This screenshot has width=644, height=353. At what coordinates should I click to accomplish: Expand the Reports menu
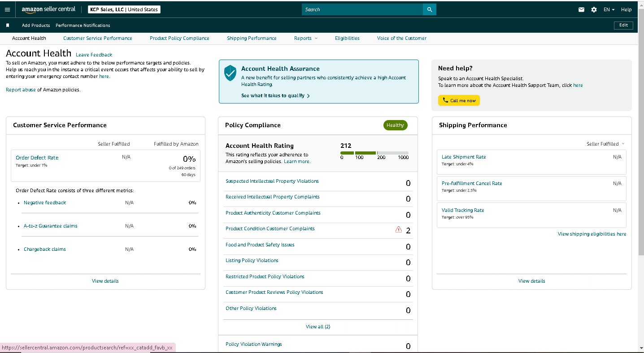click(x=306, y=38)
